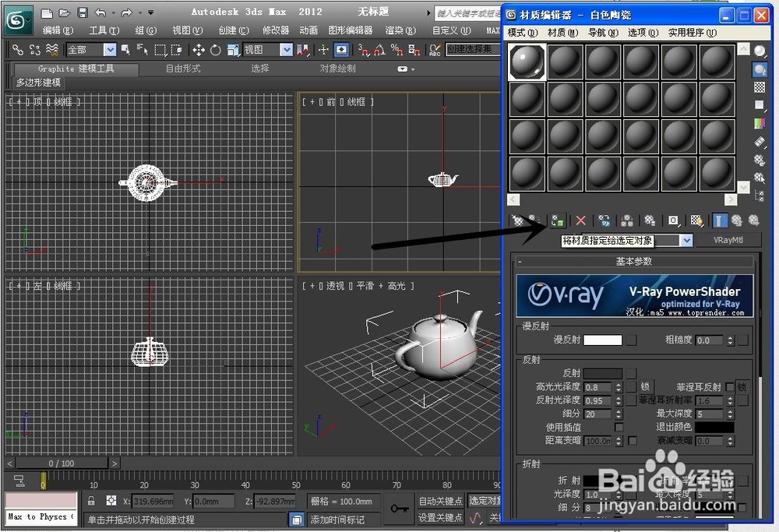This screenshot has width=779, height=532.
Task: Click Assign Material to Selection icon
Action: coord(557,220)
